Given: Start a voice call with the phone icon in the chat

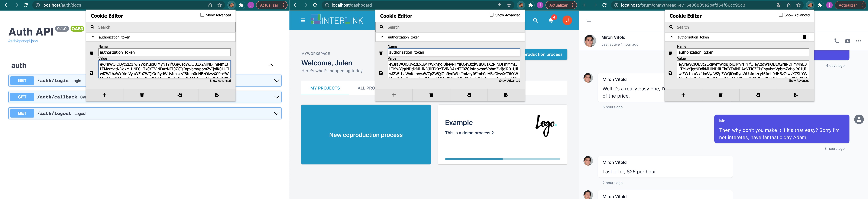Looking at the screenshot, I should (837, 41).
